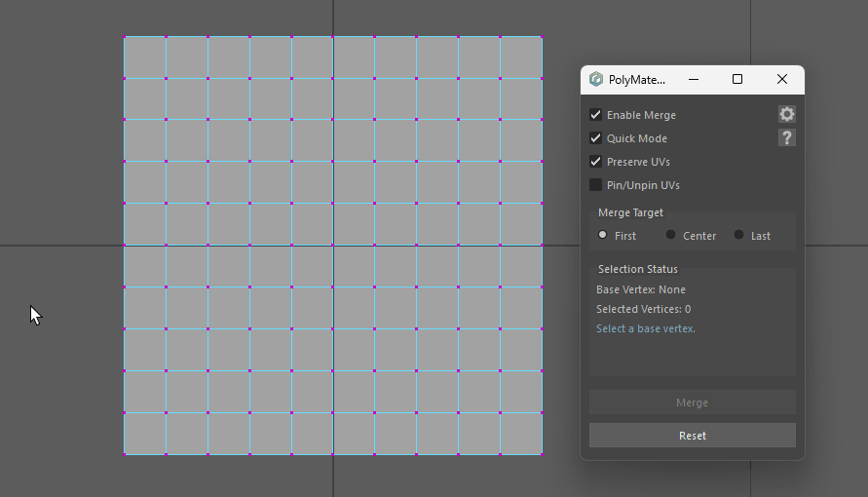Set merge target to Last
This screenshot has height=497, width=868.
pyautogui.click(x=739, y=235)
